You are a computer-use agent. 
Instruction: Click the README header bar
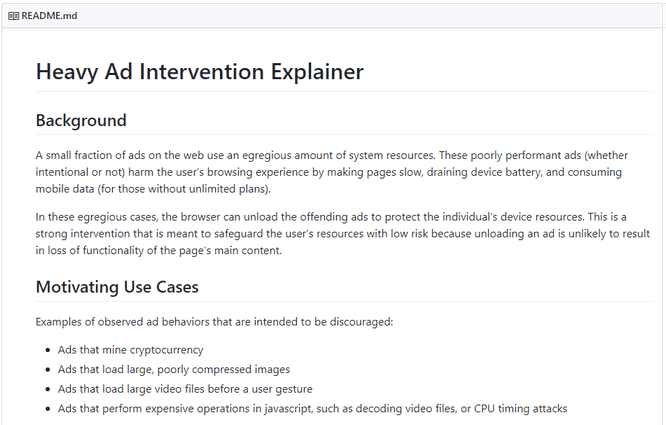[333, 16]
